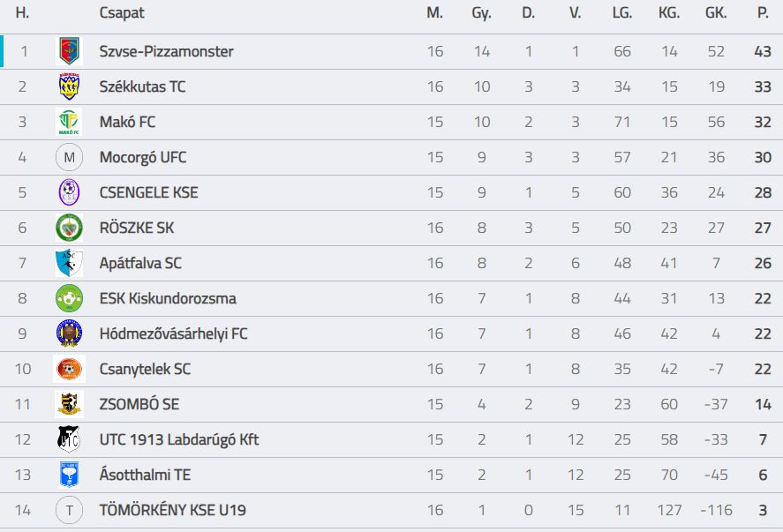Click the Apátfalva SC team badge
This screenshot has height=532, width=783.
69,263
